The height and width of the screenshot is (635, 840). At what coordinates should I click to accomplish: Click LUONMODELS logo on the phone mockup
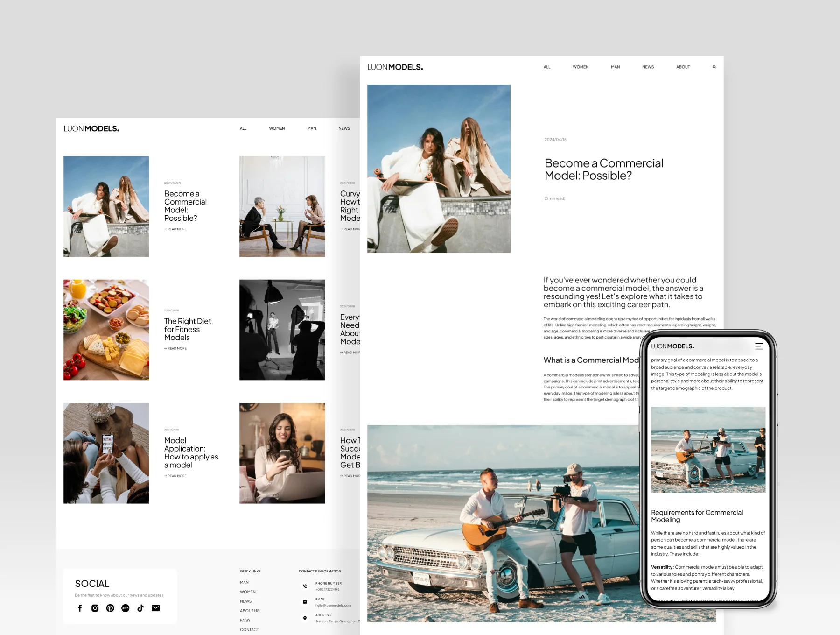(x=672, y=346)
